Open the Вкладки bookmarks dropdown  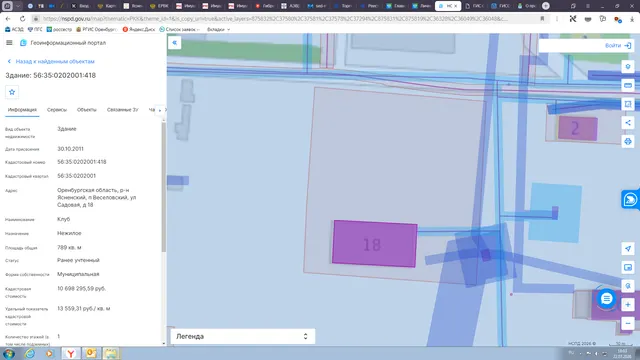[218, 29]
